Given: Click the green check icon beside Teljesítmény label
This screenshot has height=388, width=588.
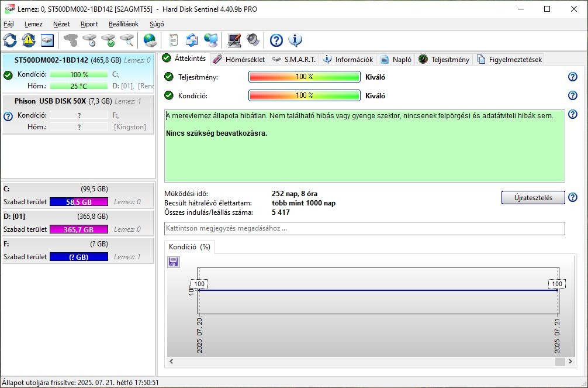Looking at the screenshot, I should [x=169, y=77].
